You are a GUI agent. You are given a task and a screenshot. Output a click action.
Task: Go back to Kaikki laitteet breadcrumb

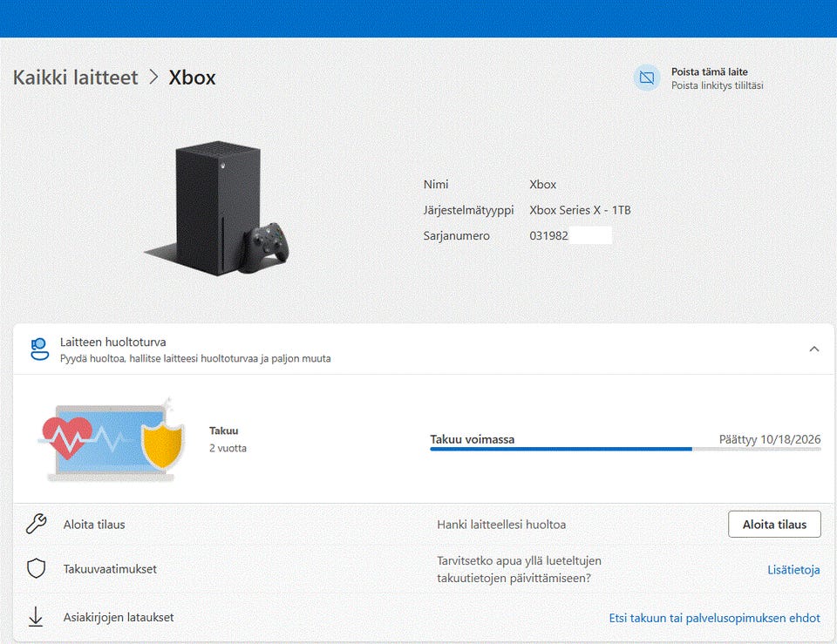click(75, 78)
